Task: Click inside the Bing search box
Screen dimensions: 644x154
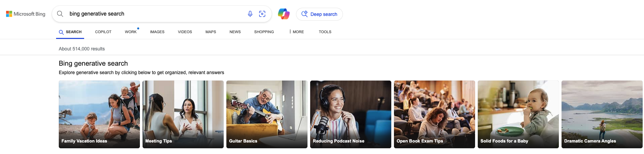Action: click(152, 14)
